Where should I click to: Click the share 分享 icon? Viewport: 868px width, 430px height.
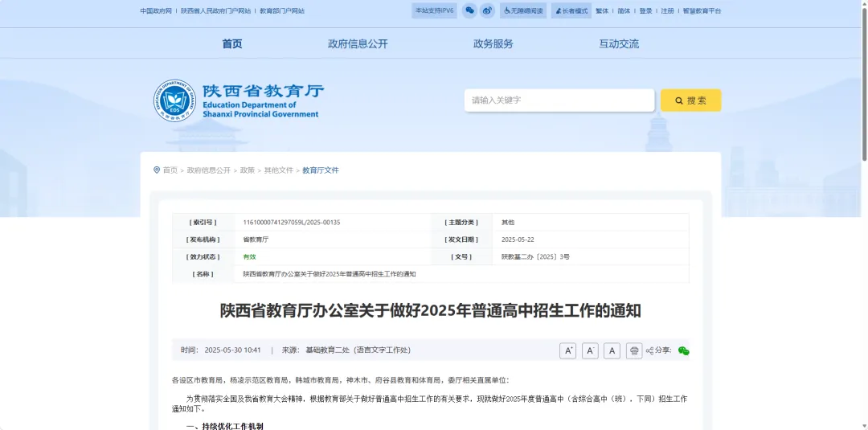pos(650,351)
